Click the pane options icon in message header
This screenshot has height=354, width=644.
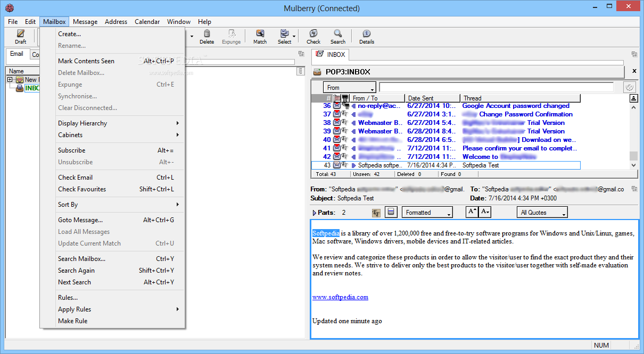coord(634,189)
